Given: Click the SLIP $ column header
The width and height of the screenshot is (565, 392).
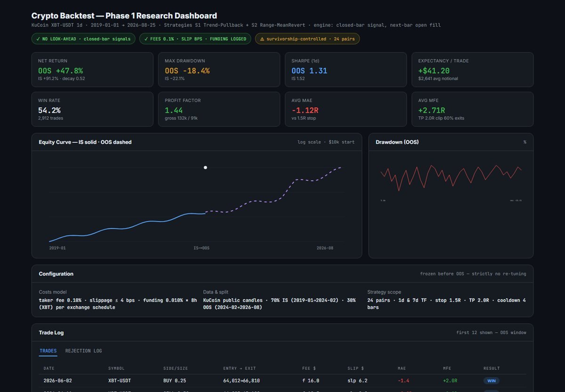Looking at the screenshot, I should (x=356, y=368).
